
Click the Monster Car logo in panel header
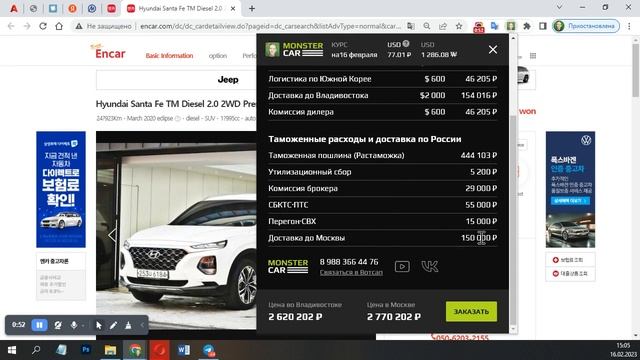(x=294, y=49)
